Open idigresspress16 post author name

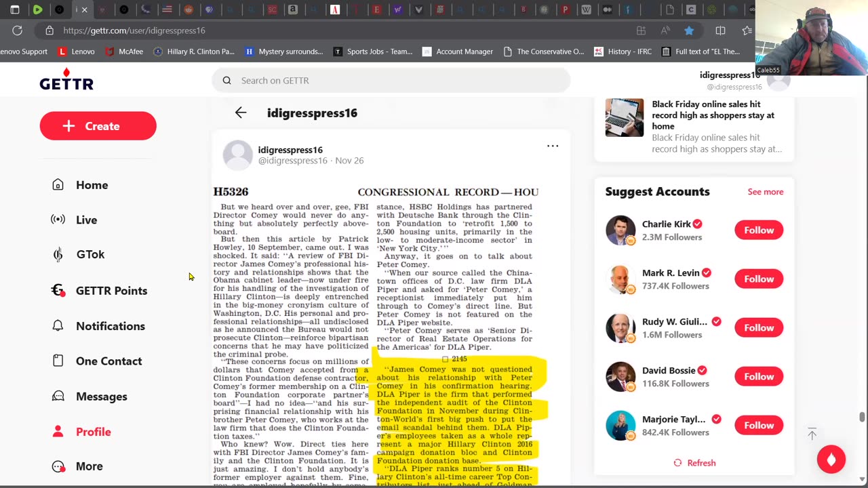click(x=290, y=150)
